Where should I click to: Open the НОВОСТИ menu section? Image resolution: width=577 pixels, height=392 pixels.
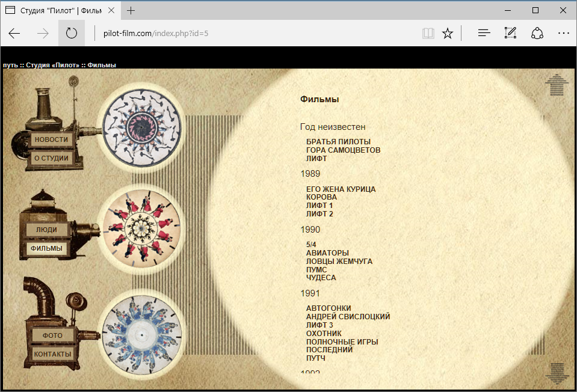[52, 139]
